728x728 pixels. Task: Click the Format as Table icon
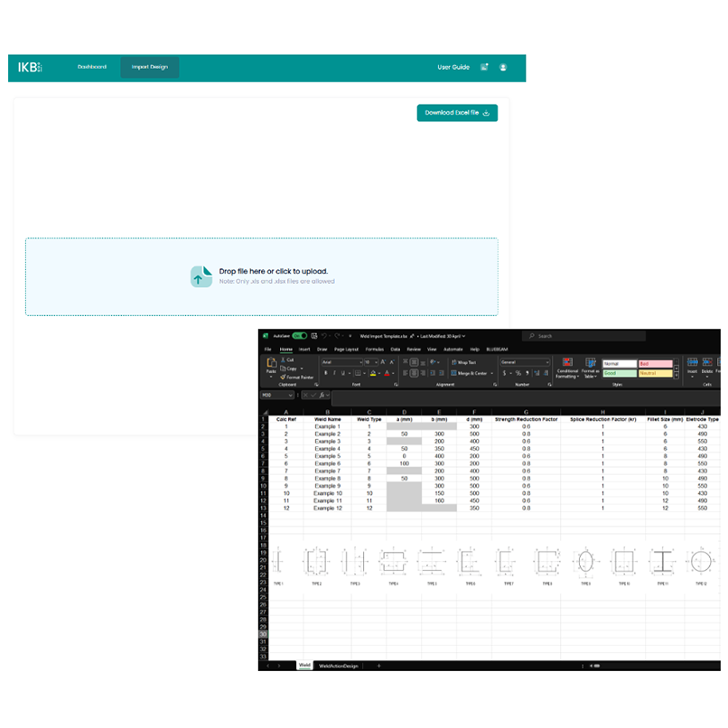[589, 366]
